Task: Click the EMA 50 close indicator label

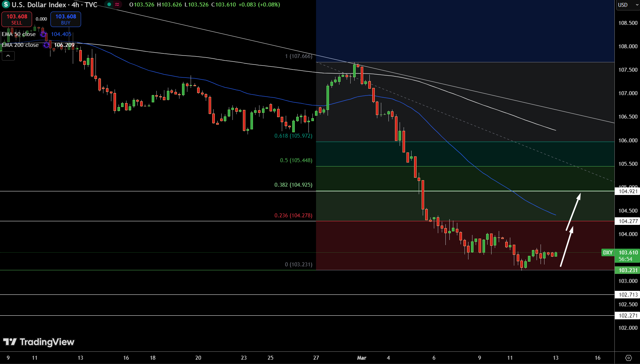Action: (x=19, y=34)
